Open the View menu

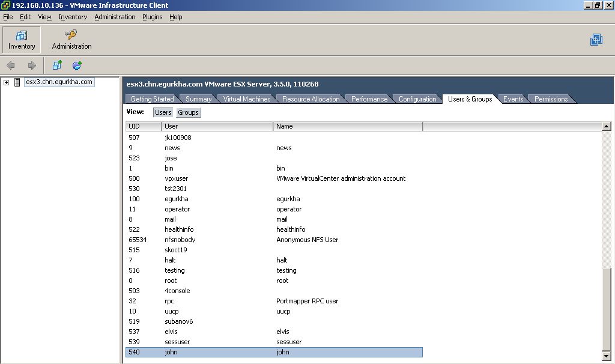[x=44, y=17]
